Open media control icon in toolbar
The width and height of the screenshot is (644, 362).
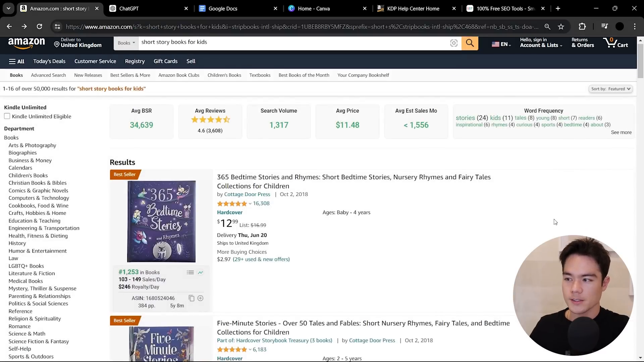click(604, 26)
